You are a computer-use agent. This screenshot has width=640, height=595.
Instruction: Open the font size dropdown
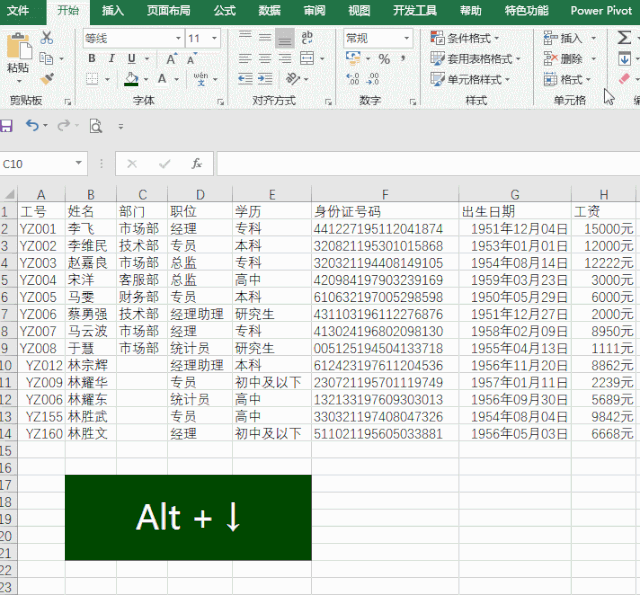214,38
